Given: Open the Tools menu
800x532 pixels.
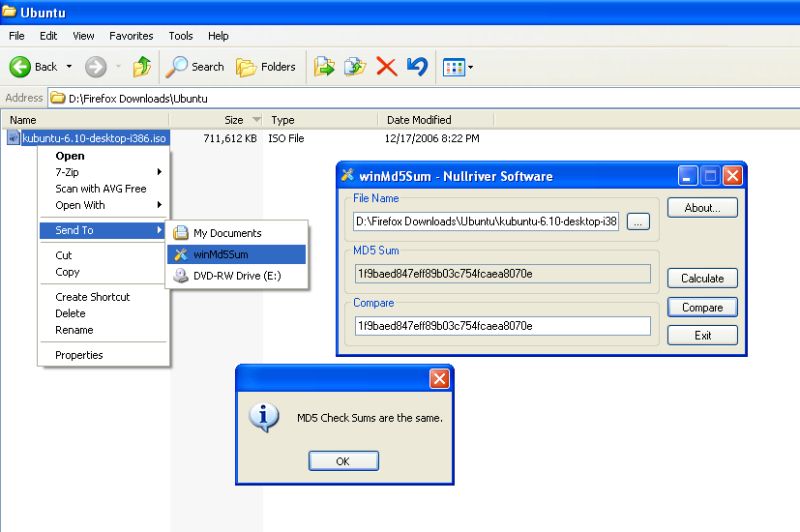Looking at the screenshot, I should 181,36.
